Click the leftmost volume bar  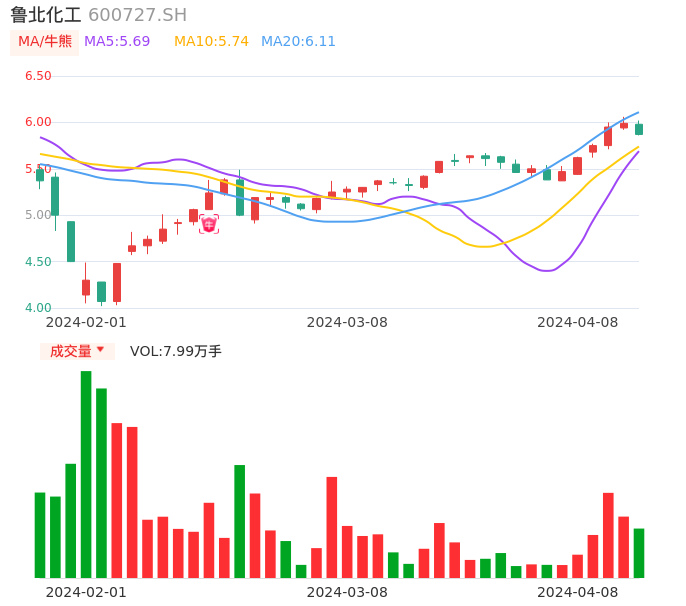point(40,535)
